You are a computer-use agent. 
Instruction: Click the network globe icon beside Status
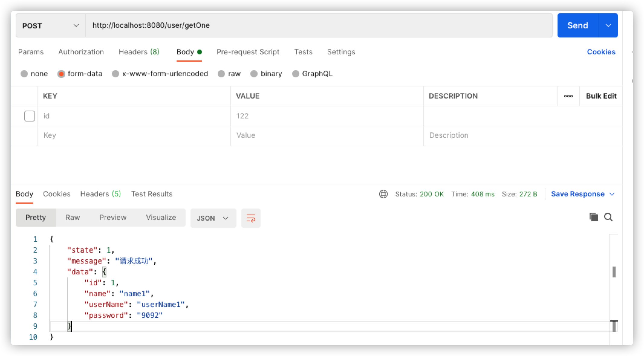tap(383, 194)
